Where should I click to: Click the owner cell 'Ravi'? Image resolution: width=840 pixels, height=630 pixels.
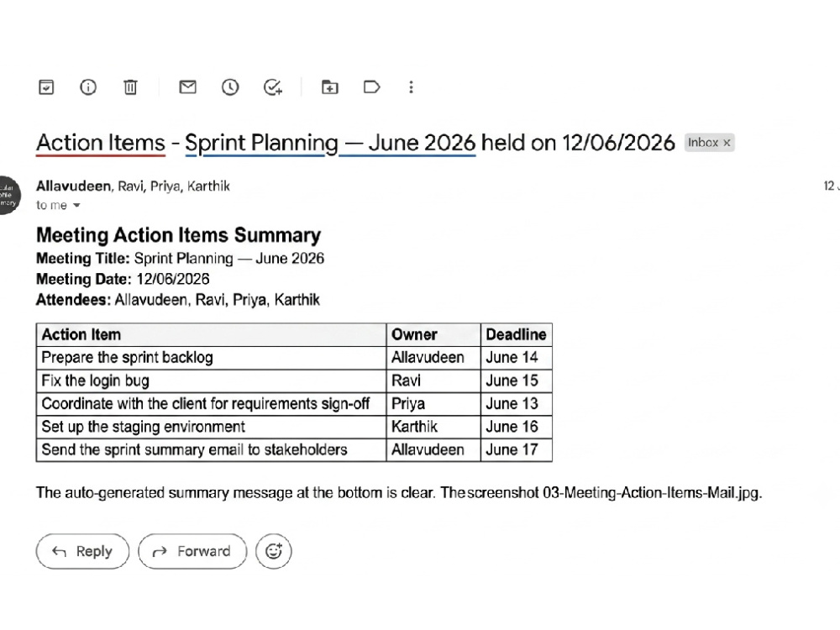point(433,381)
